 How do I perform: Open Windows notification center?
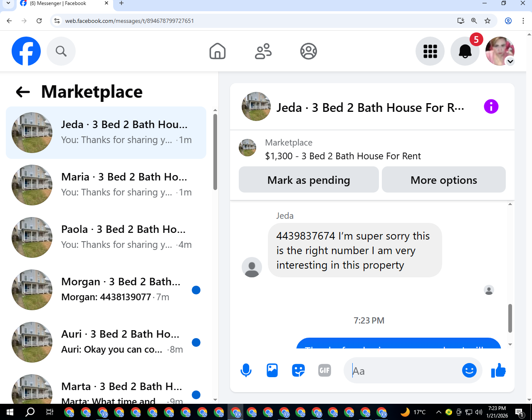tap(520, 412)
